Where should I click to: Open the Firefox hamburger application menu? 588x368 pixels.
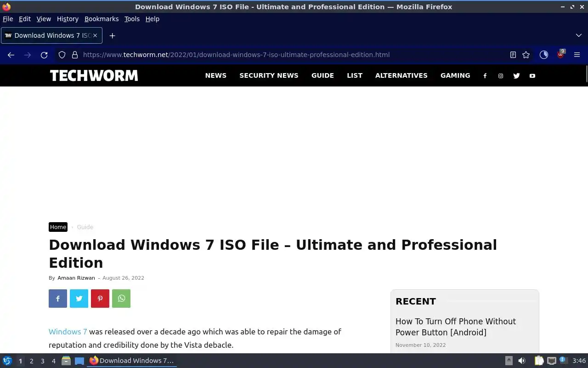(x=577, y=55)
